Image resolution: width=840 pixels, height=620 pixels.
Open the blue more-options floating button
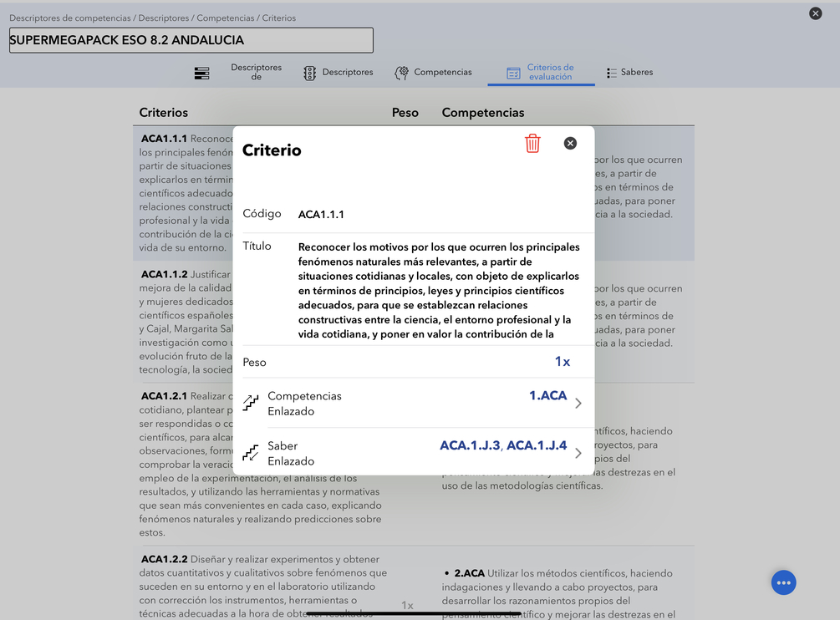pyautogui.click(x=783, y=582)
